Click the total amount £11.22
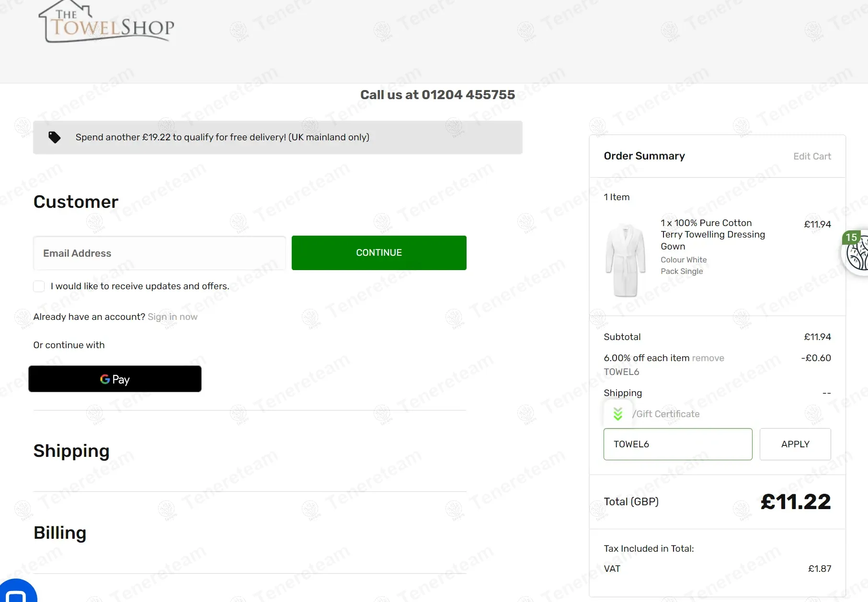 pyautogui.click(x=796, y=502)
